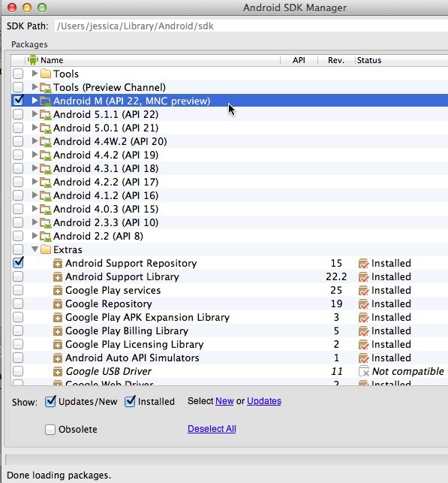Click the Tools folder icon
This screenshot has width=448, height=483.
[46, 74]
